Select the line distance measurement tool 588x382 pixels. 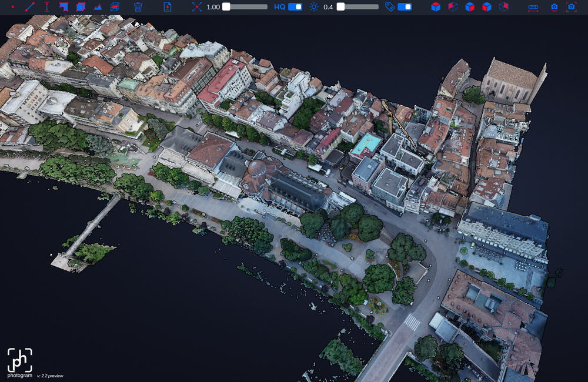pos(29,6)
